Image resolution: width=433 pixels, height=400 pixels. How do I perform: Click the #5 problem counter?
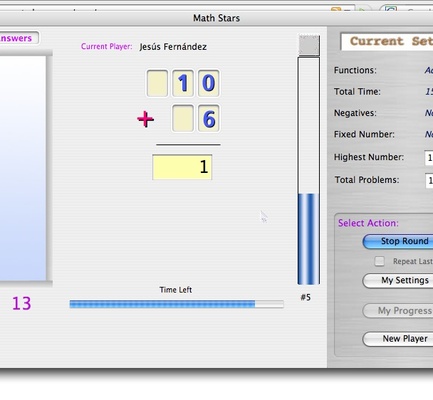click(x=306, y=297)
